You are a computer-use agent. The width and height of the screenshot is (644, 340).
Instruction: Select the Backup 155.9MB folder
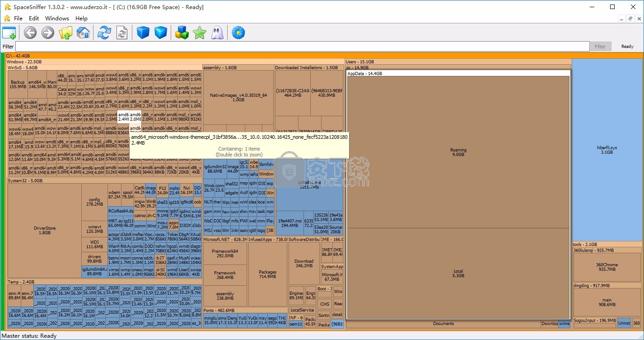tap(18, 84)
